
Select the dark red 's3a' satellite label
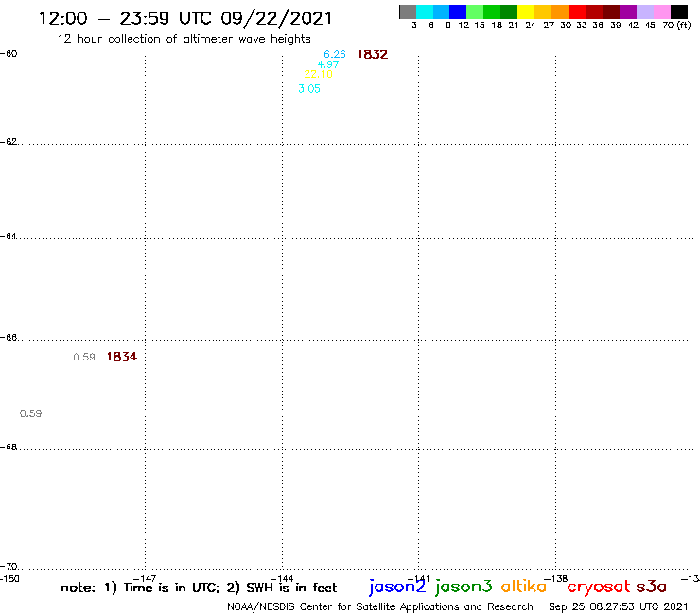click(652, 587)
